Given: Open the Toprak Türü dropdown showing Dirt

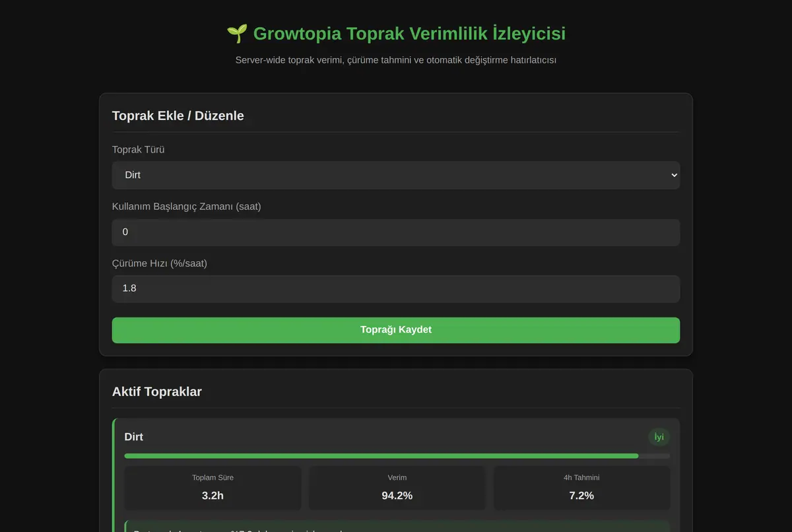Looking at the screenshot, I should pyautogui.click(x=396, y=175).
